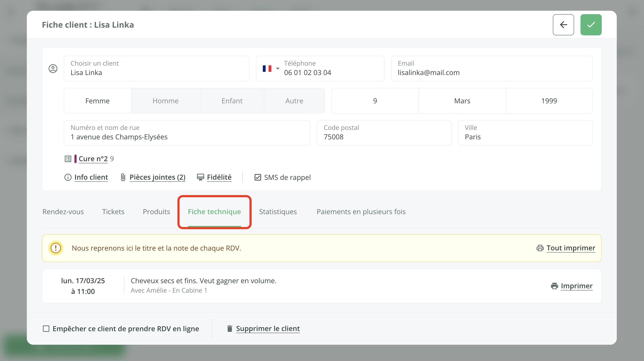The width and height of the screenshot is (644, 361).
Task: Switch to the Statistiques tab
Action: [278, 212]
